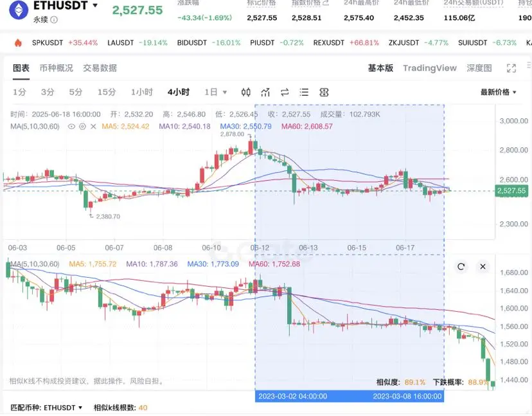Switch to the 图表 tab
The width and height of the screenshot is (532, 416).
21,68
